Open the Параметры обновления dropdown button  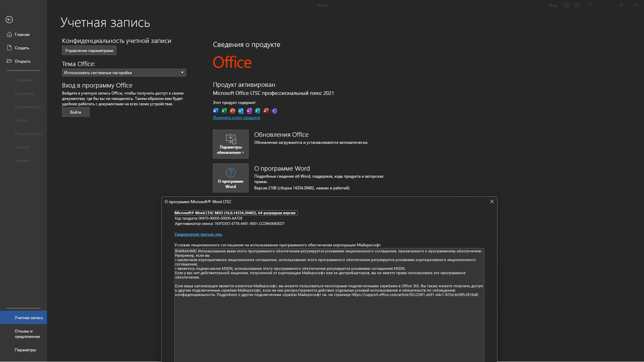click(231, 144)
